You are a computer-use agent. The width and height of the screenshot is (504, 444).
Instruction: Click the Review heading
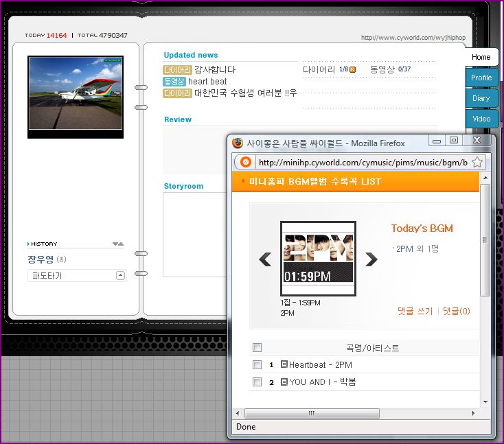pos(178,119)
